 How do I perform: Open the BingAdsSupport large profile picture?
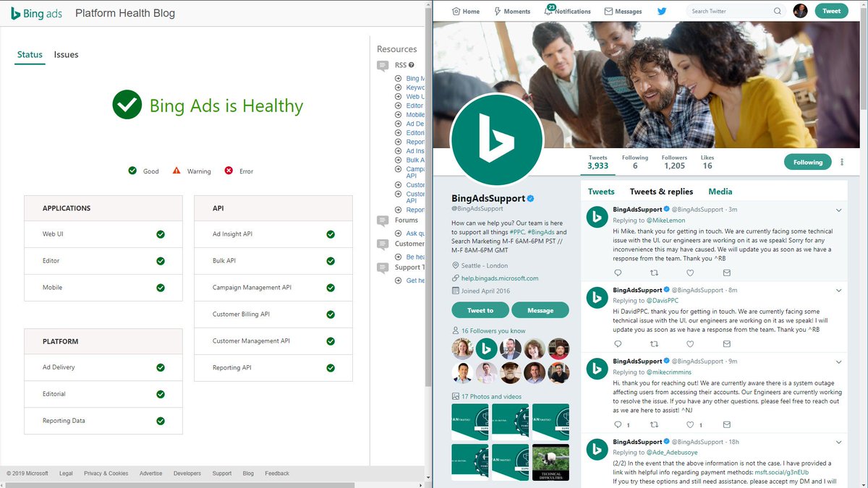coord(496,140)
